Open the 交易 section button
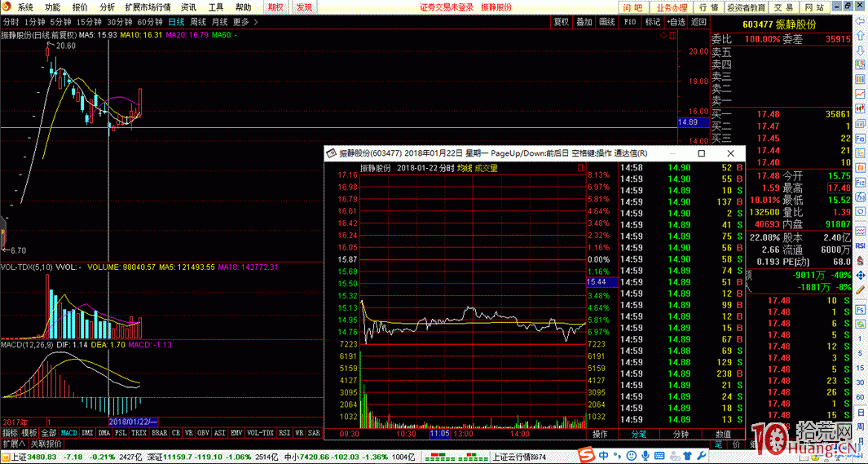Viewport: 868px width, 464px height. pos(783,7)
